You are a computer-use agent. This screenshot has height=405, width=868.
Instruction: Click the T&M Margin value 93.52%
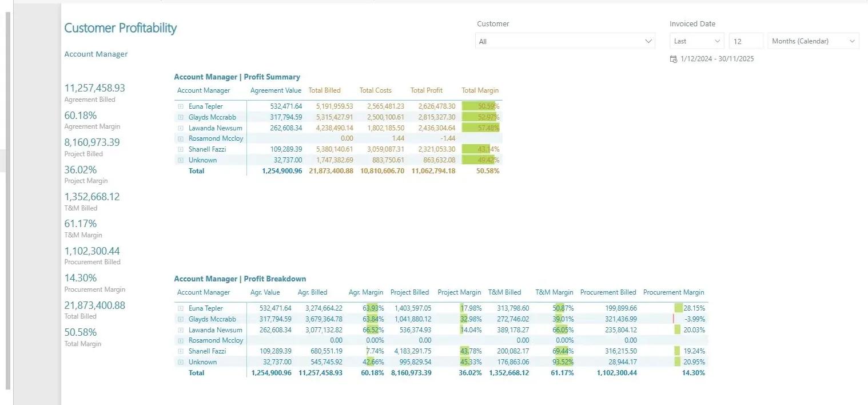click(x=564, y=362)
